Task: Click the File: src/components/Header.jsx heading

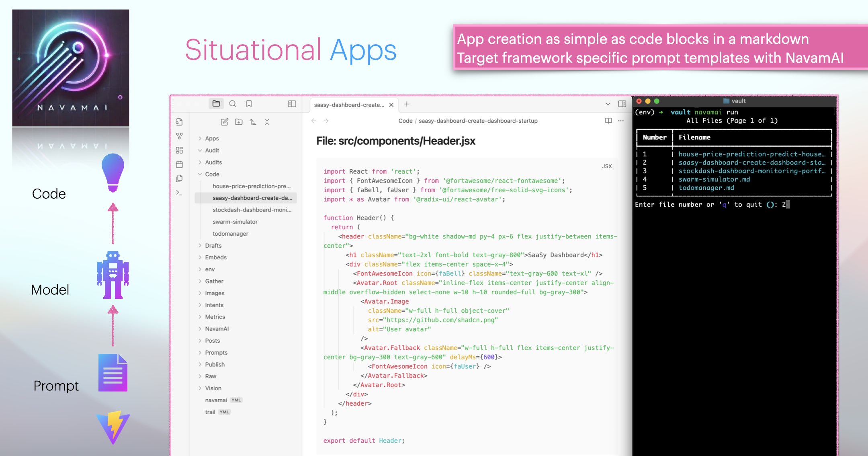Action: [x=395, y=141]
